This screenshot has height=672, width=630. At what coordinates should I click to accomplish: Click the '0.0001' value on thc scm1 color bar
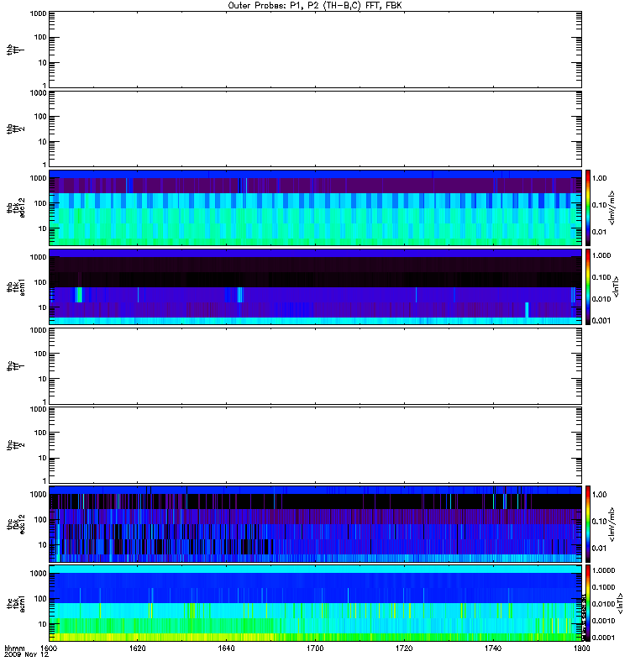(603, 638)
